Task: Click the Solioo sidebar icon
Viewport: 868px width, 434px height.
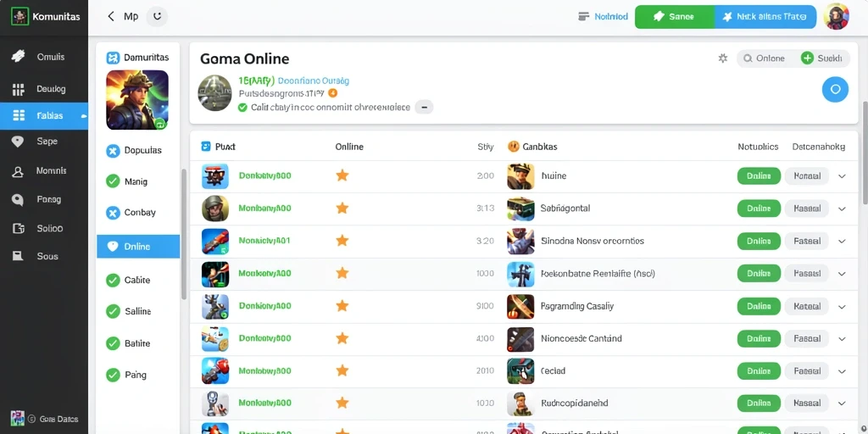Action: pyautogui.click(x=19, y=228)
